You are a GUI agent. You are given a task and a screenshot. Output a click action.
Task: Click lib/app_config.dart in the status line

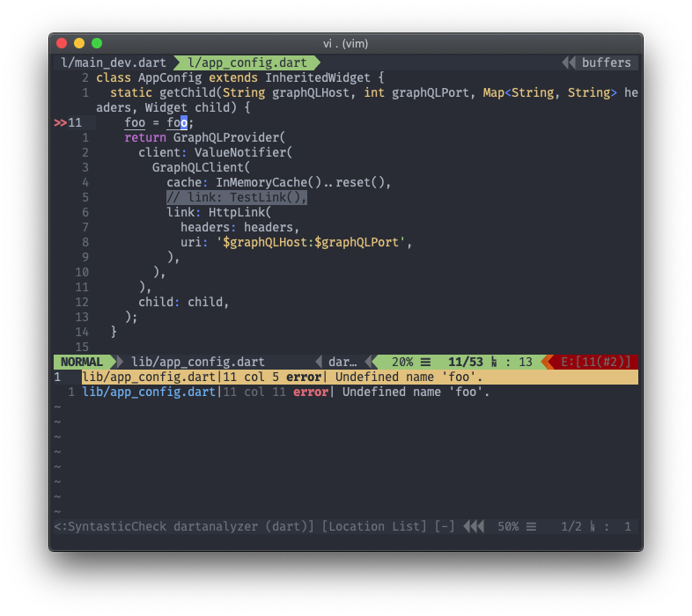198,362
